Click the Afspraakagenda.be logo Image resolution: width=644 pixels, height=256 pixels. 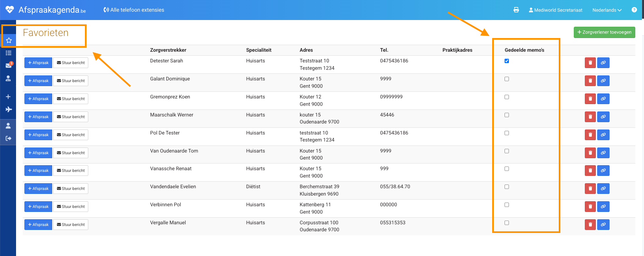(46, 10)
